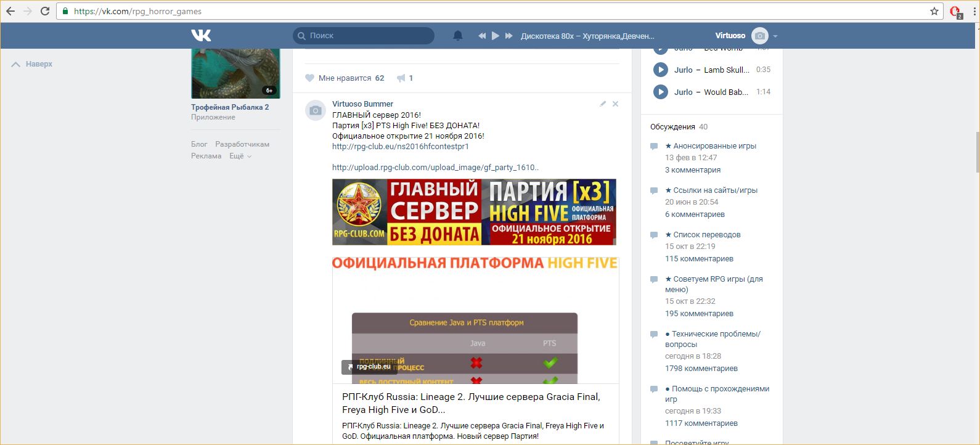The width and height of the screenshot is (980, 445).
Task: Play Jurlo – Lamb Skull track
Action: [660, 70]
